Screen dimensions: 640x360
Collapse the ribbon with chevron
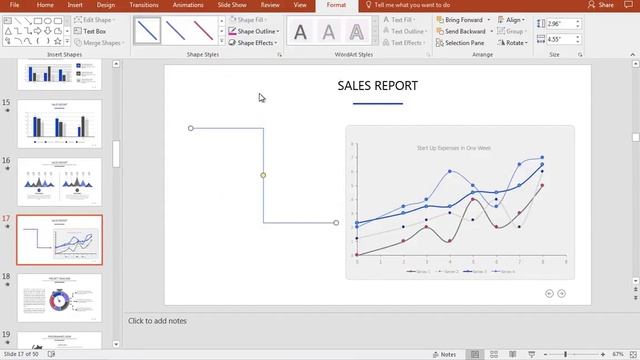(x=633, y=54)
